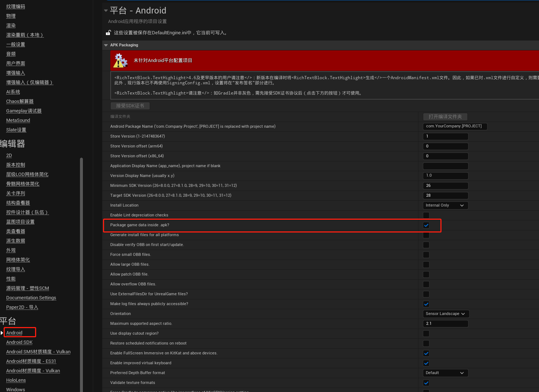This screenshot has height=392, width=539.
Task: Open HoloLens platform settings
Action: tap(16, 380)
